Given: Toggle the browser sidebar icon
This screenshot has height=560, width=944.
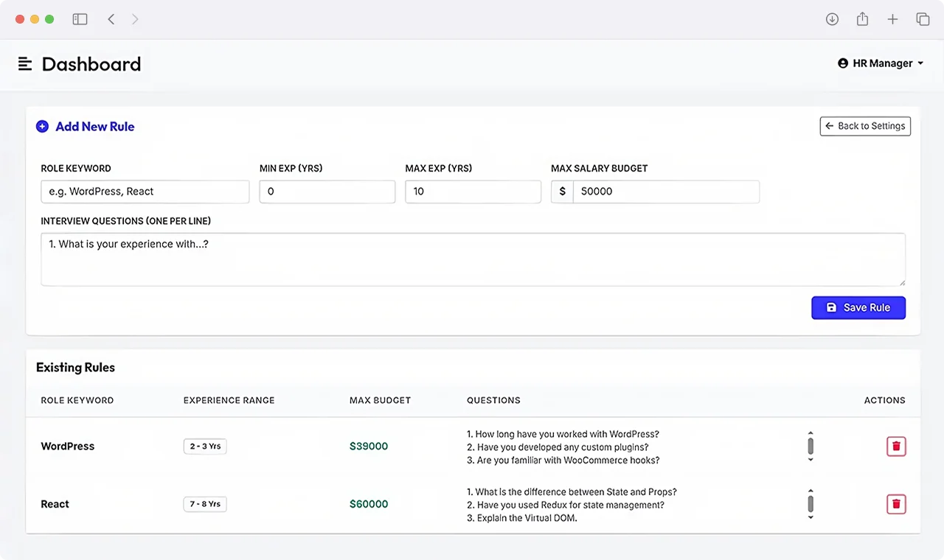Looking at the screenshot, I should [80, 19].
